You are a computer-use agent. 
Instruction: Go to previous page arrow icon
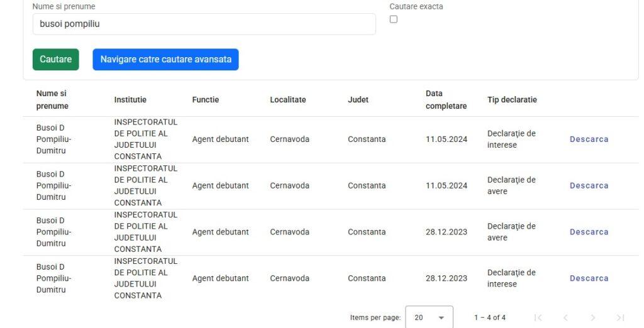[565, 317]
